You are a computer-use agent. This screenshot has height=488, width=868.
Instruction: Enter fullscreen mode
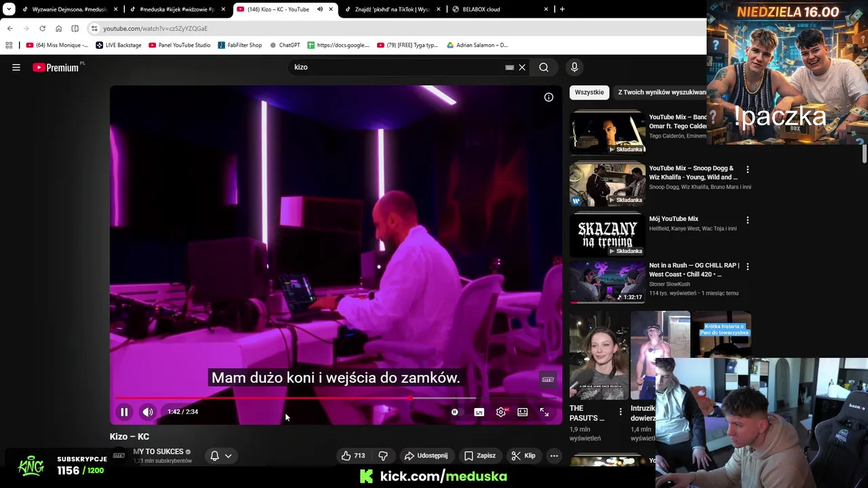point(545,412)
